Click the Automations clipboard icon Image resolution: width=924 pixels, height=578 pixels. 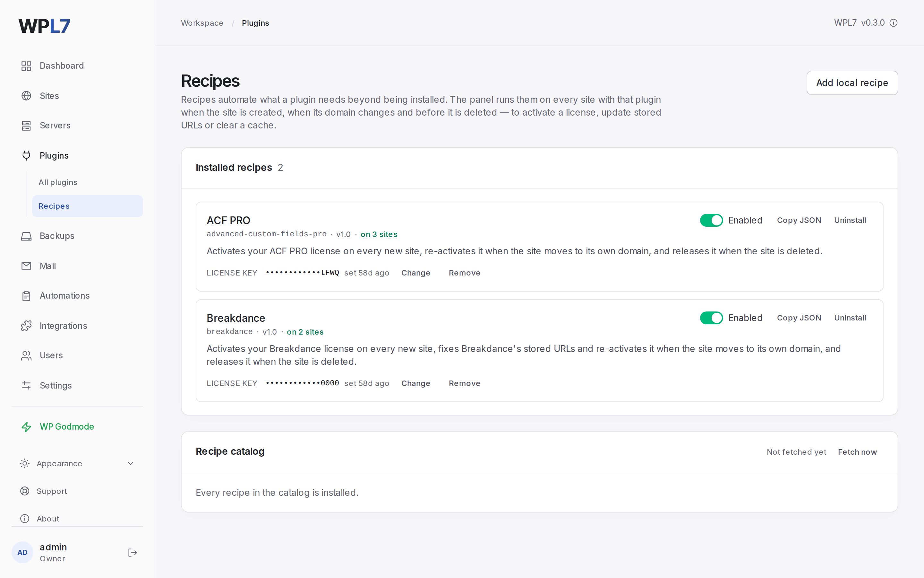pos(26,295)
